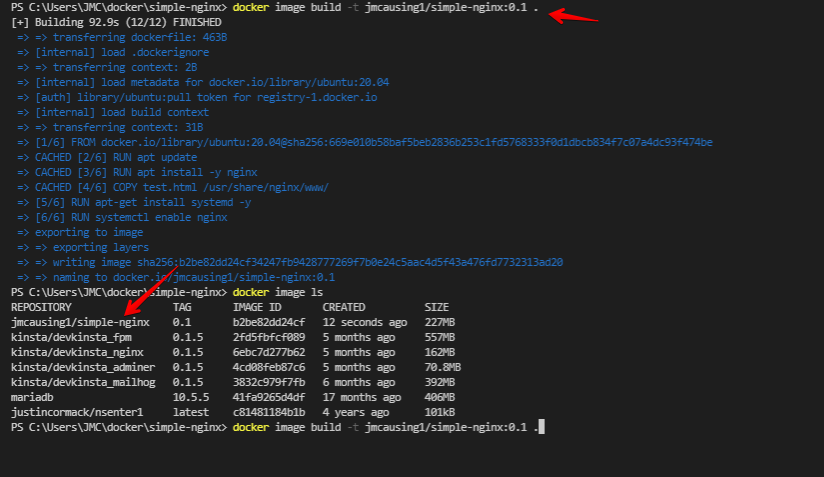This screenshot has height=477, width=824.
Task: Click '12 seconds ago' created value
Action: click(x=365, y=322)
